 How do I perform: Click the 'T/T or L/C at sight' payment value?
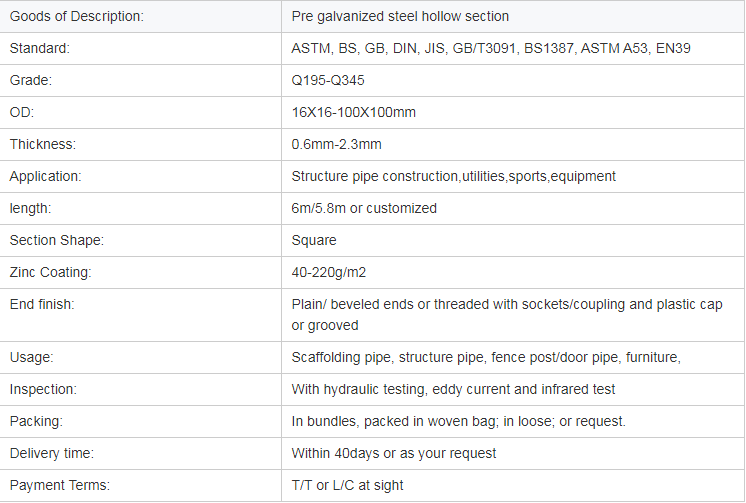click(347, 485)
